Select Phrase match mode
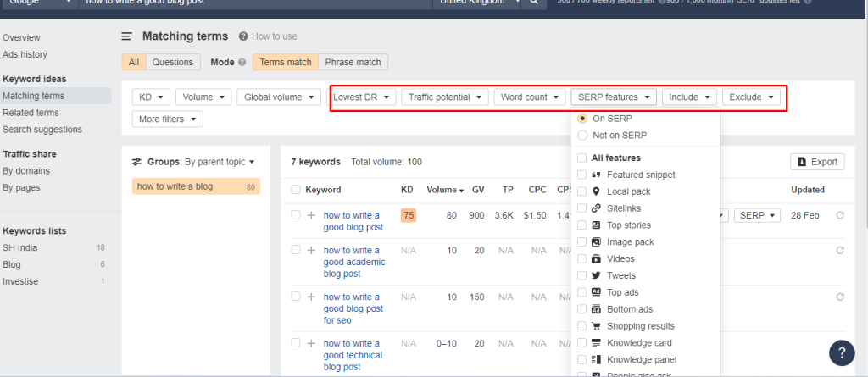 (x=353, y=62)
